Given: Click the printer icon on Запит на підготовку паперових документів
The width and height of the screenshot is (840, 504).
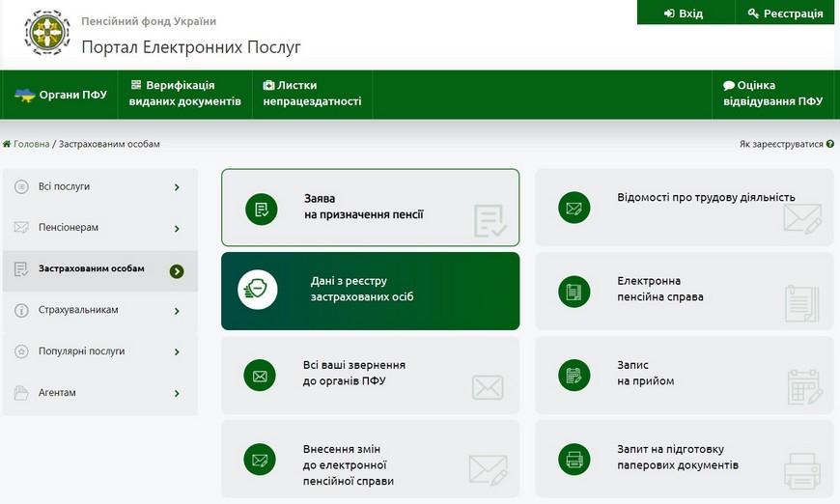Looking at the screenshot, I should point(574,459).
